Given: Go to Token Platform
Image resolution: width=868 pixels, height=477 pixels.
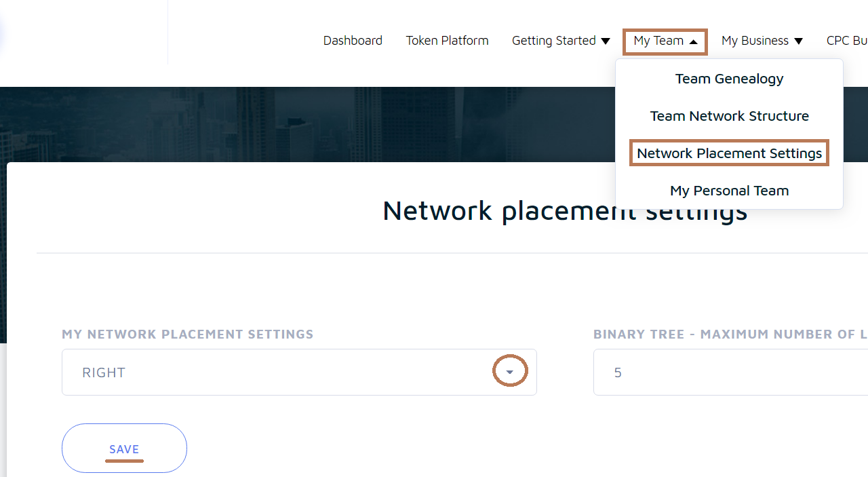Looking at the screenshot, I should (447, 41).
